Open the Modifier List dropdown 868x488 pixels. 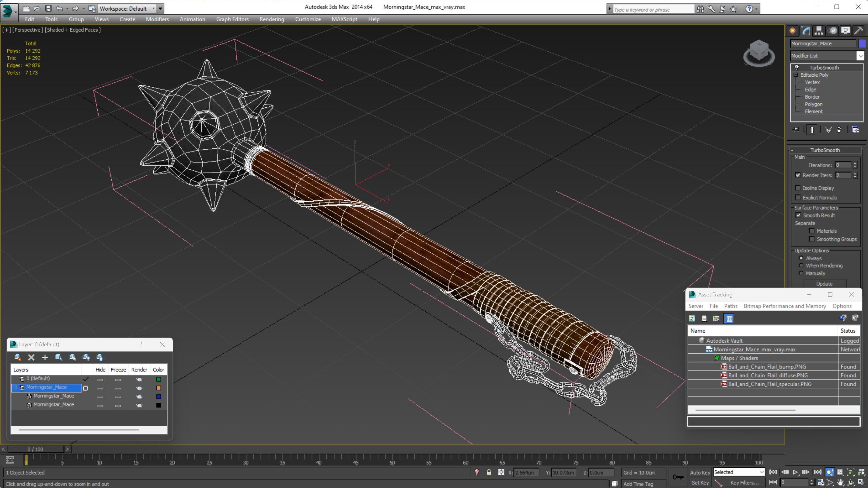[x=860, y=56]
